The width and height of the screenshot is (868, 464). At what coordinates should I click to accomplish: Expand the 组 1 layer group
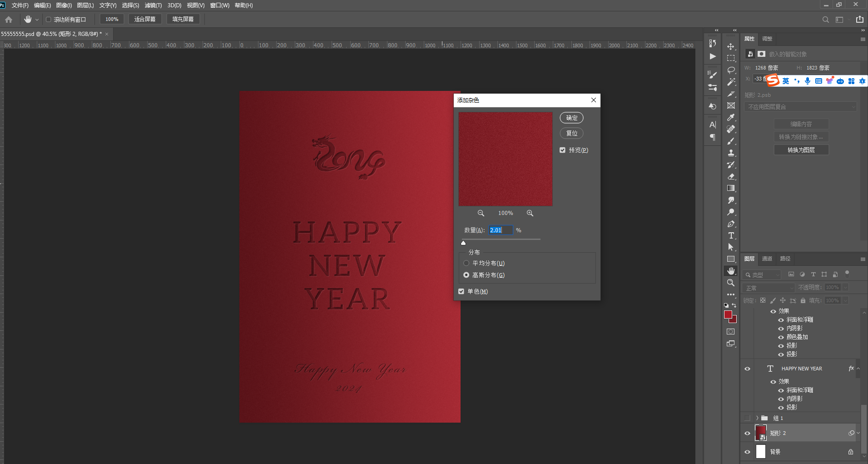tap(757, 418)
